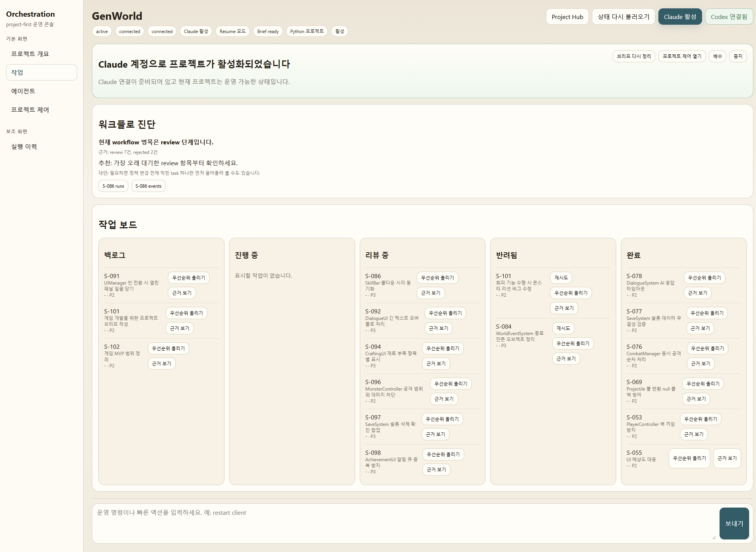
Task: Click the 상태 다시 불러오기 button
Action: click(x=623, y=16)
